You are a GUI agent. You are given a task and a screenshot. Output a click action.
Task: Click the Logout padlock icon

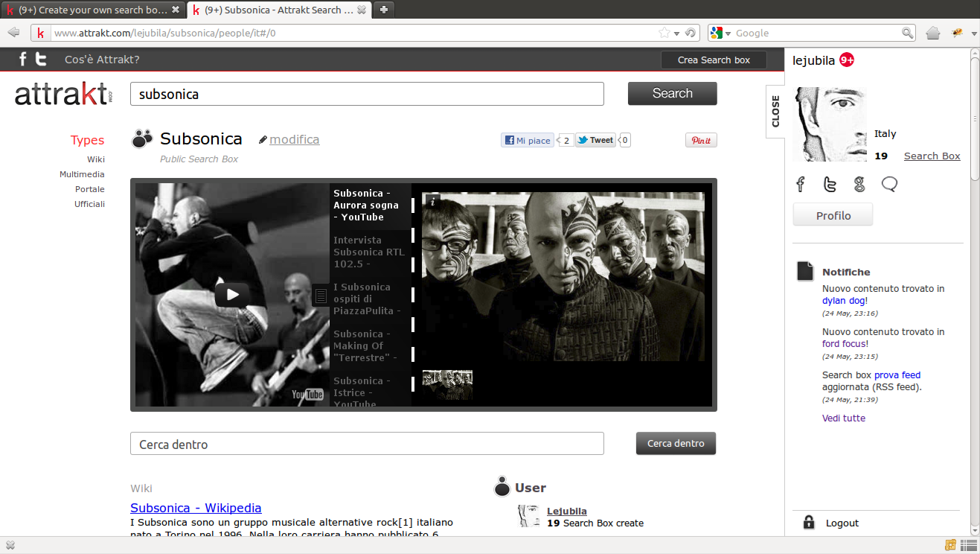809,522
